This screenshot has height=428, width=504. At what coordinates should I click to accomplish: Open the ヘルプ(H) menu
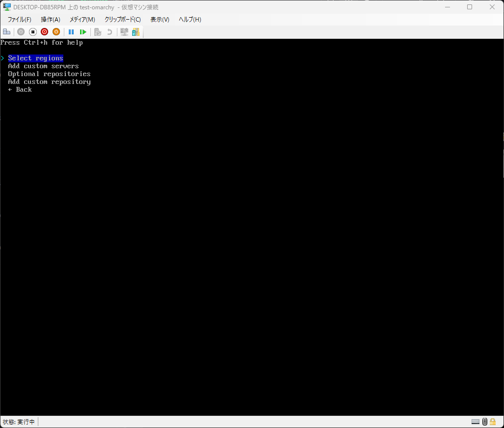point(190,20)
